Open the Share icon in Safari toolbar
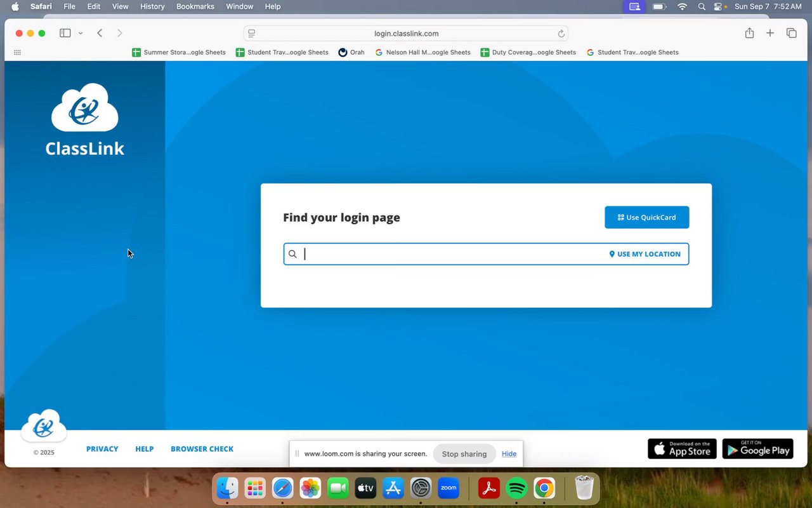The width and height of the screenshot is (812, 508). [x=749, y=33]
